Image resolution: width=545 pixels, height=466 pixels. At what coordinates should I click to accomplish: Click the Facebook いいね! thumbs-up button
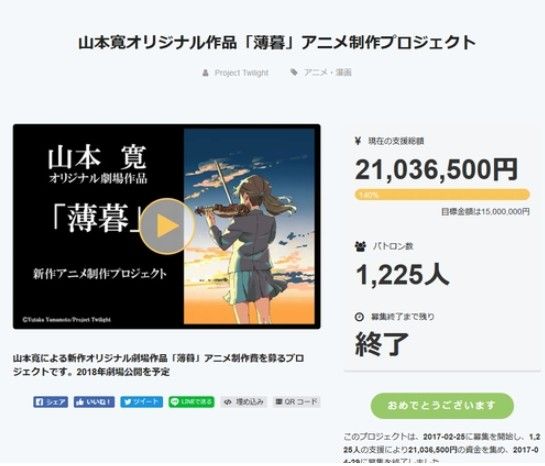[94, 402]
